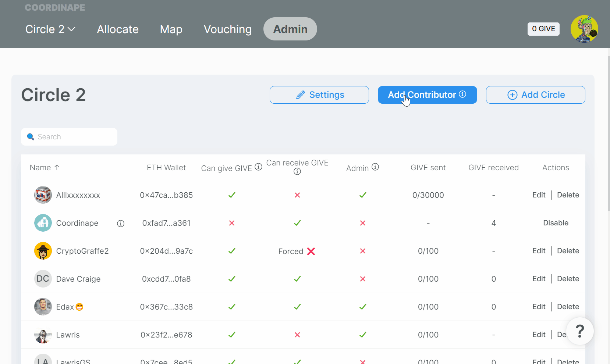Focus the Search input field
The width and height of the screenshot is (610, 364).
coord(69,137)
